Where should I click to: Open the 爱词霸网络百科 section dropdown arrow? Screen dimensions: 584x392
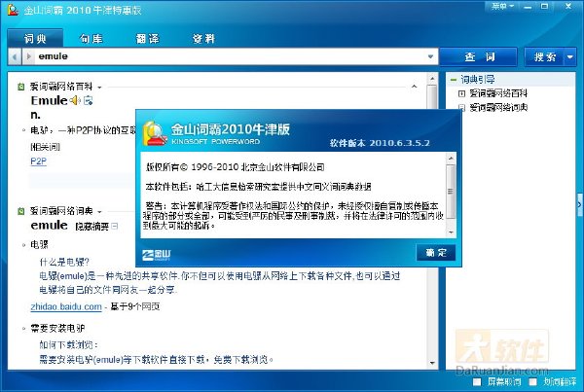coord(99,88)
